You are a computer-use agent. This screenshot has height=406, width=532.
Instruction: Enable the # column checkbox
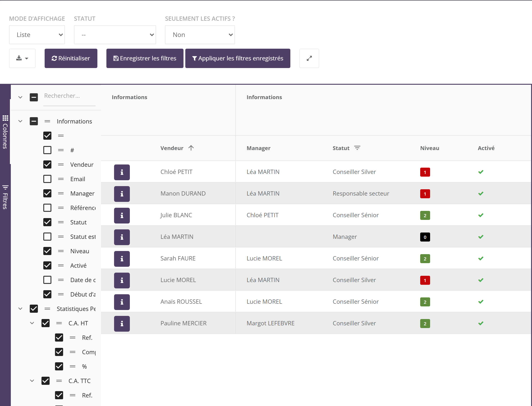click(x=47, y=150)
